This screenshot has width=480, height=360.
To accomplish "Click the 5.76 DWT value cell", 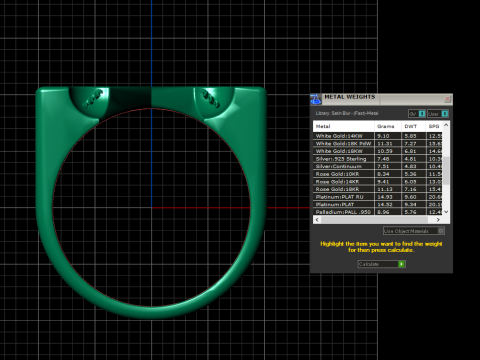I will [x=414, y=212].
